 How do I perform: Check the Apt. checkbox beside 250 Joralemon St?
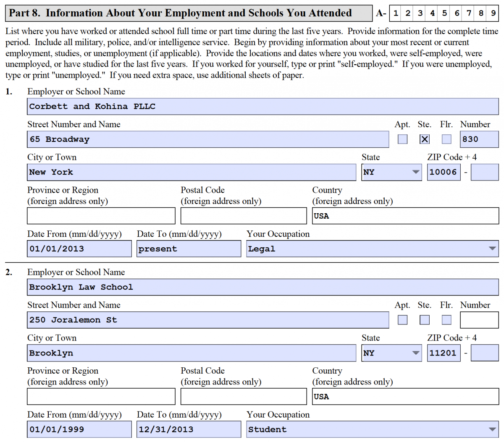point(402,320)
